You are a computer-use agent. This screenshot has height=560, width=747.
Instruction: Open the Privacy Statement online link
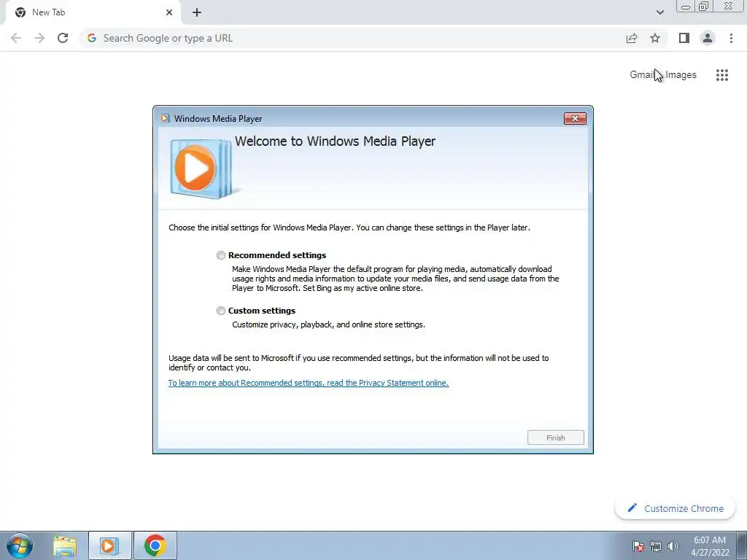tap(309, 383)
